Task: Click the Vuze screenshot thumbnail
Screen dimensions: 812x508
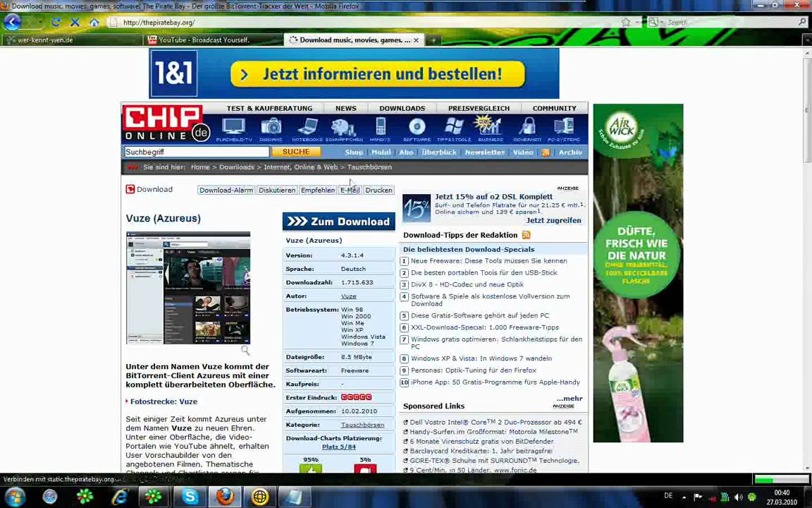Action: pyautogui.click(x=188, y=288)
